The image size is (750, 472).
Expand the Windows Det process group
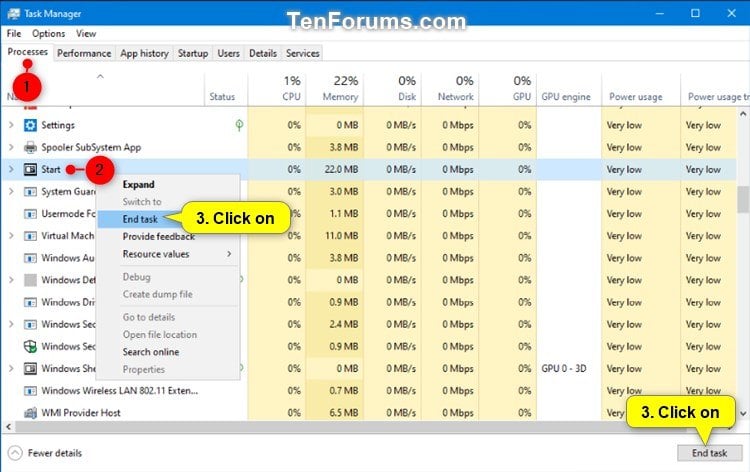(11, 280)
